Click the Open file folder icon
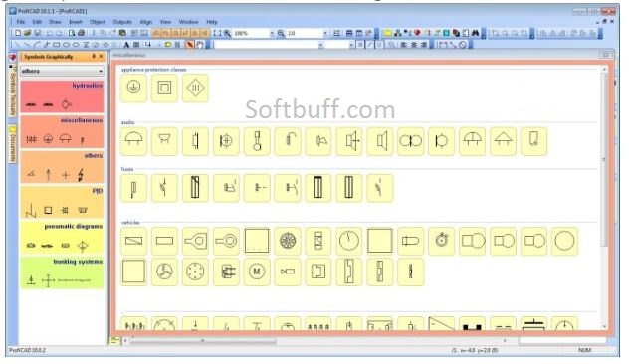The image size is (629, 364). pyautogui.click(x=27, y=33)
